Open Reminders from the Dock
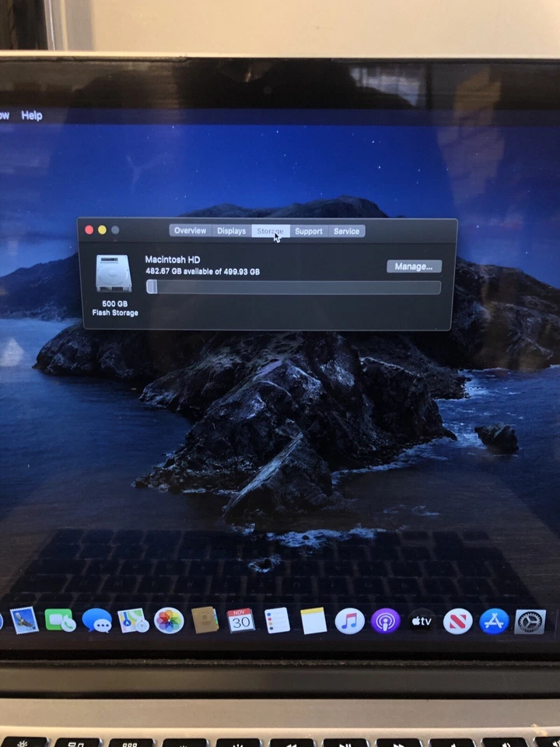The image size is (560, 747). [277, 621]
